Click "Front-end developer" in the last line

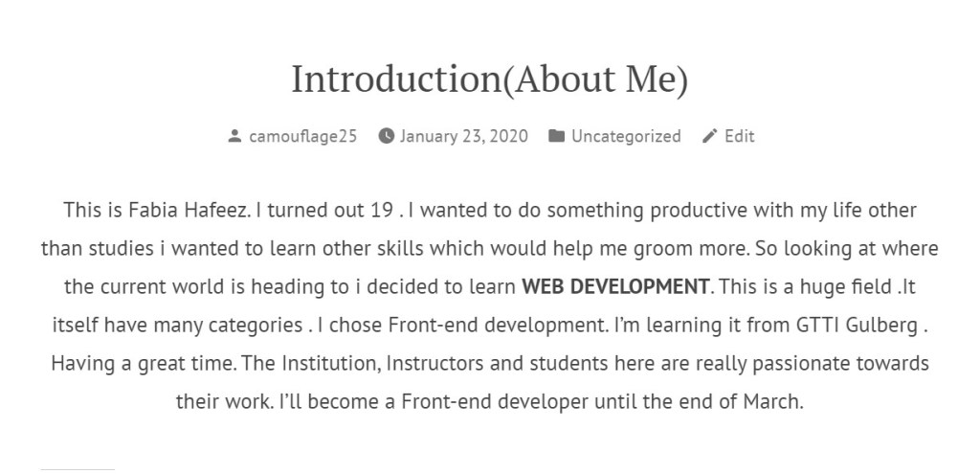pos(479,402)
